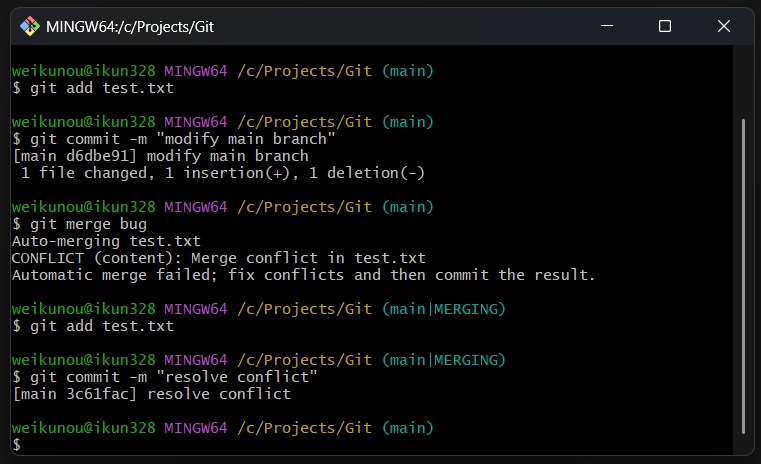The height and width of the screenshot is (464, 761).
Task: Click the first (main|MERGING) branch indicator
Action: pyautogui.click(x=444, y=309)
